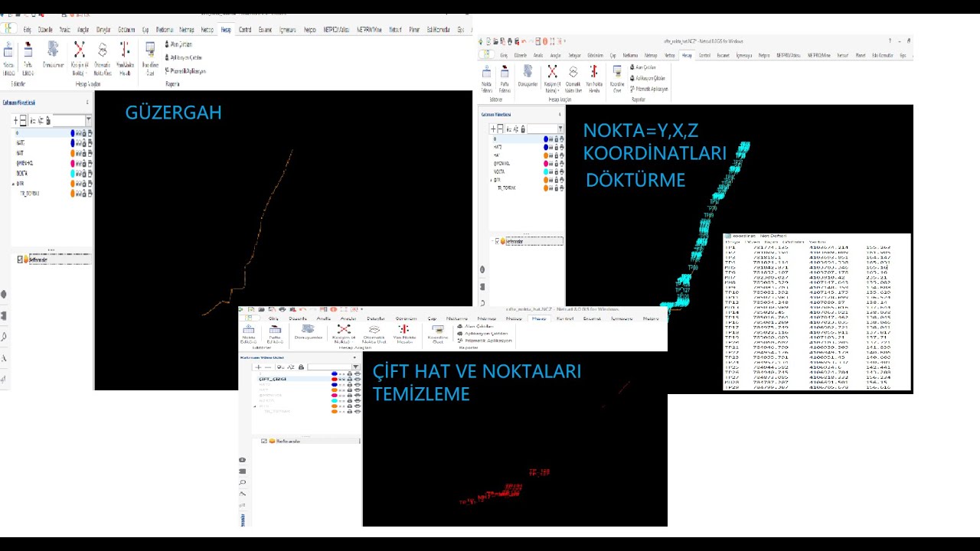
Task: Open Giriş ribbon tab in GÜZERGAH window
Action: (27, 30)
